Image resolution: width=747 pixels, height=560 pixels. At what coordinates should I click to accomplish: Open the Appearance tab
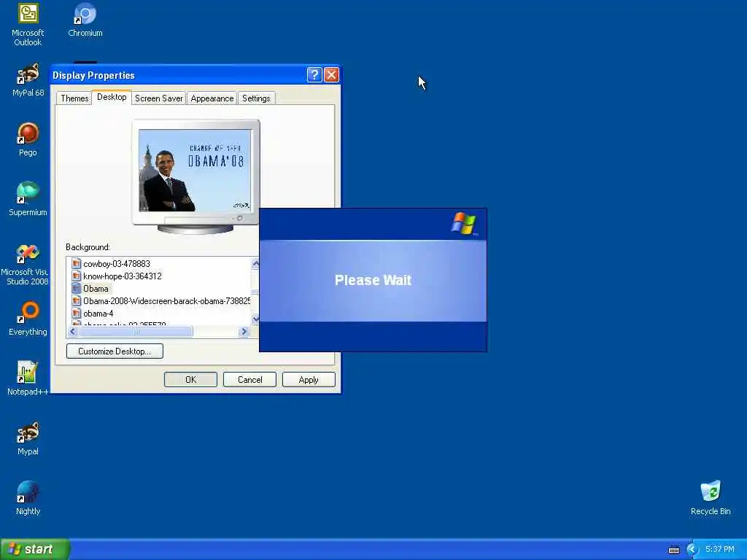pos(212,98)
